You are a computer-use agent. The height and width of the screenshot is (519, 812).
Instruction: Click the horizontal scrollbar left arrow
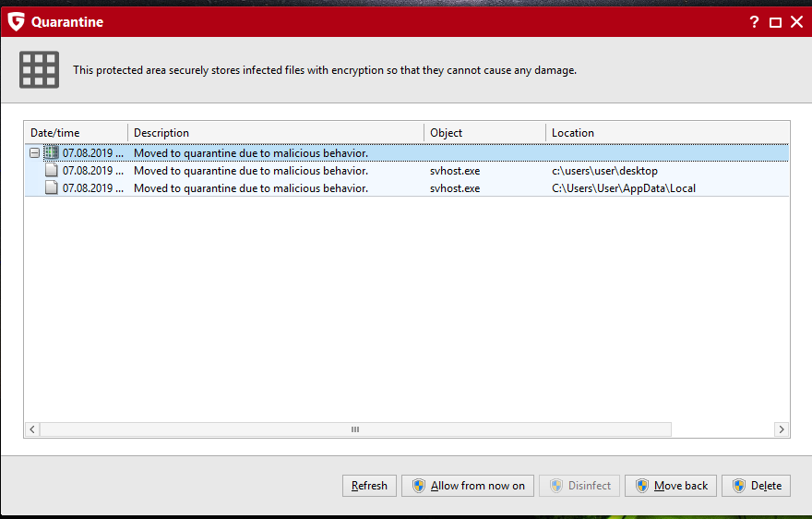pyautogui.click(x=32, y=429)
